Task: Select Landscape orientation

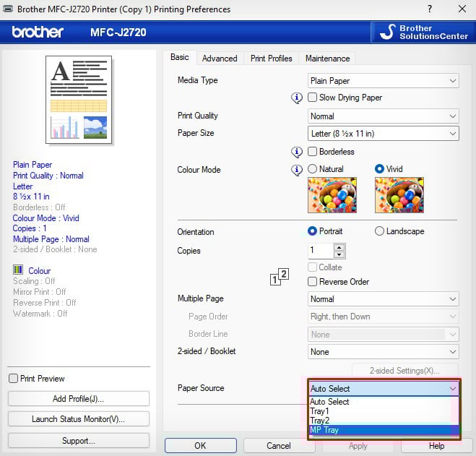Action: [379, 231]
